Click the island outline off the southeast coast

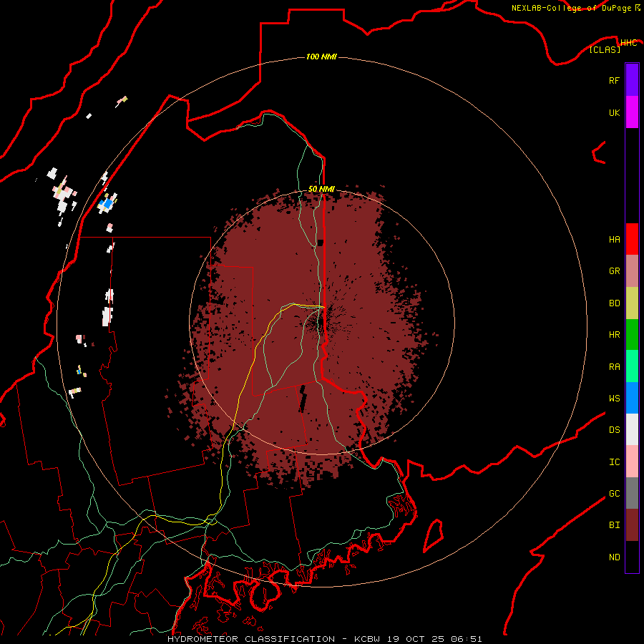coord(434,535)
